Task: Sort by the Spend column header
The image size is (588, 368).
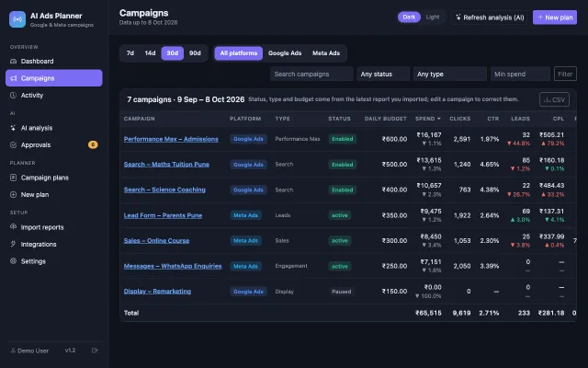Action: [x=428, y=119]
